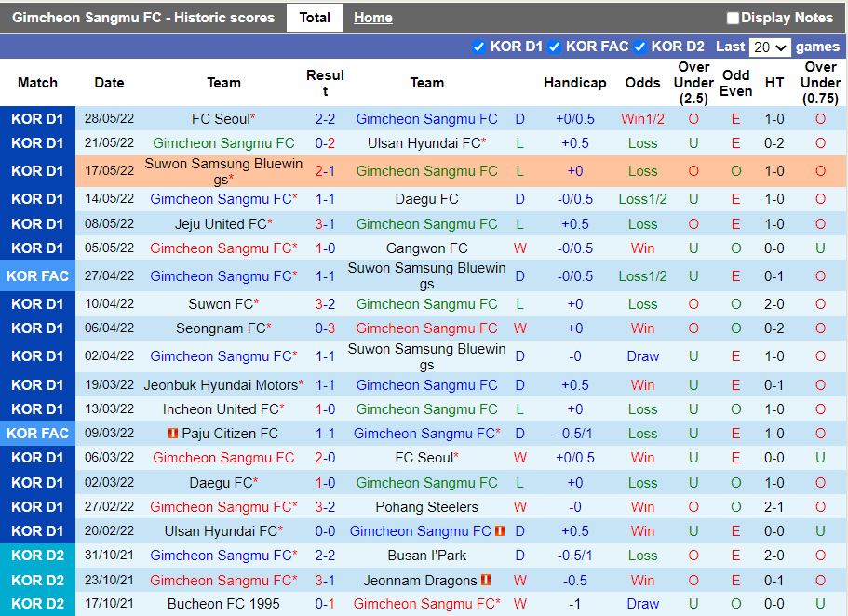This screenshot has height=616, width=848.
Task: Select the Total tab
Action: coord(314,17)
